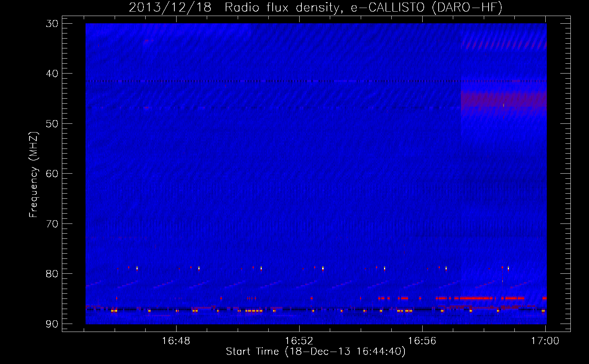Screen dimensions: 589x364
Task: Click the "16:56" time tick label
Action: point(422,341)
